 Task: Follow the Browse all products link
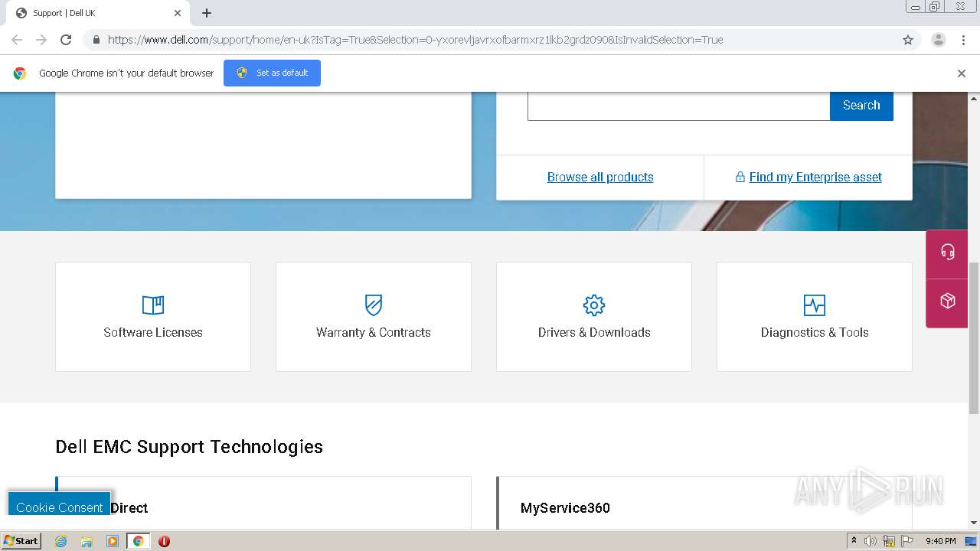tap(600, 177)
